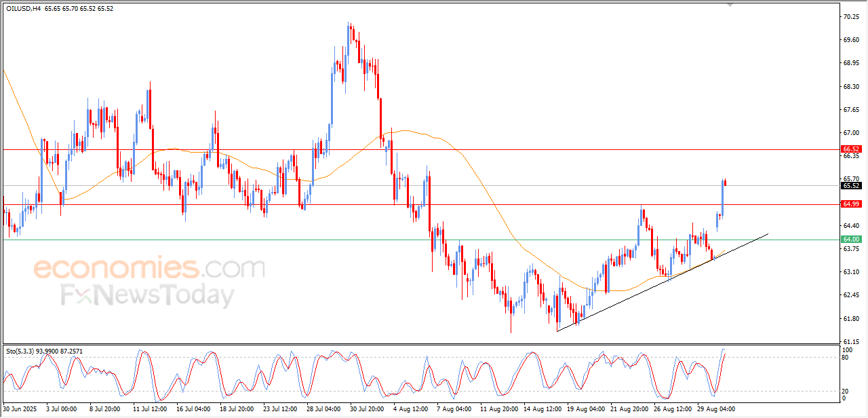The image size is (868, 418).
Task: Click the 16 Jul 04:00 date label
Action: tap(194, 410)
